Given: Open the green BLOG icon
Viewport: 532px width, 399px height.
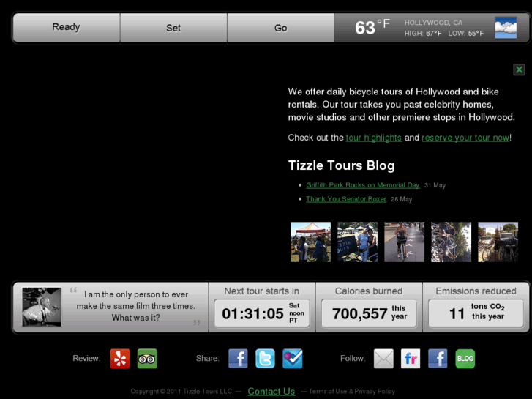Looking at the screenshot, I should (465, 359).
